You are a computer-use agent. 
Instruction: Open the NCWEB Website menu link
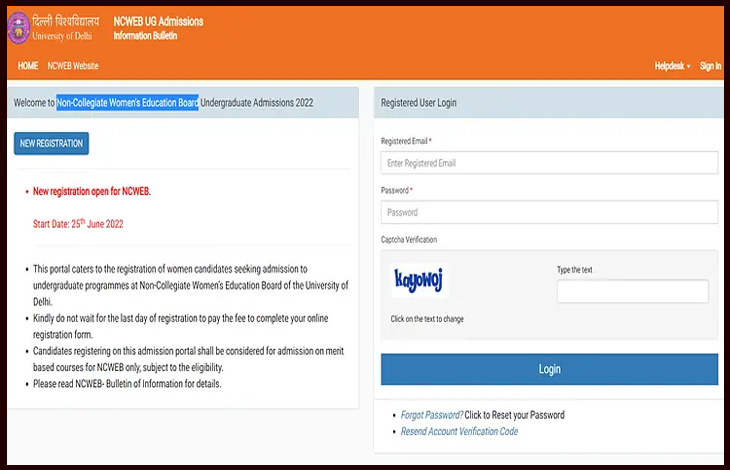coord(73,66)
